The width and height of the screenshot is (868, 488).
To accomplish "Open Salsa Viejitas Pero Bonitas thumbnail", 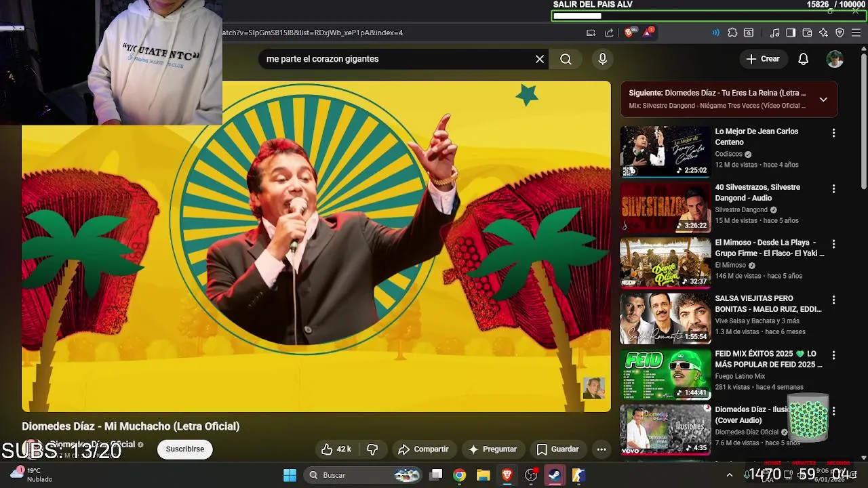I will click(x=665, y=319).
